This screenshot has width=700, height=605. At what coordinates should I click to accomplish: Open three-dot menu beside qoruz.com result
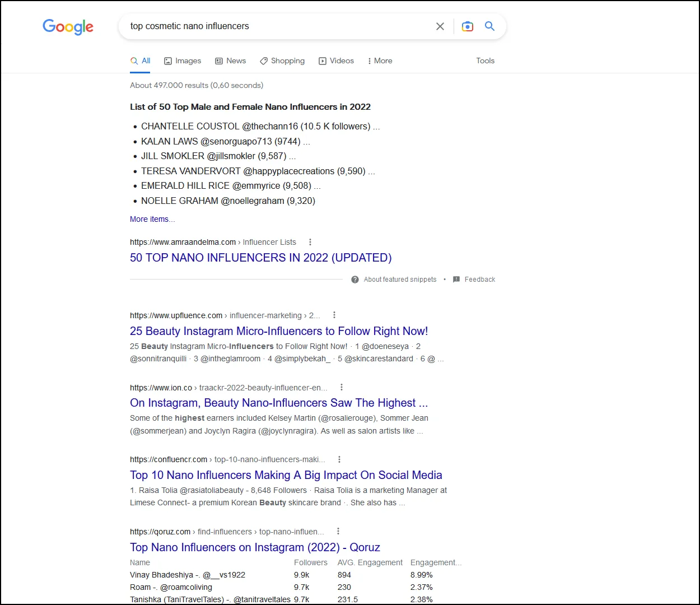pyautogui.click(x=338, y=531)
